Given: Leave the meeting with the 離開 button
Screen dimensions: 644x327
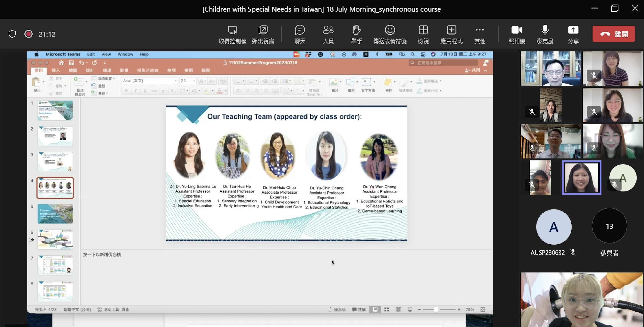Looking at the screenshot, I should coord(613,34).
